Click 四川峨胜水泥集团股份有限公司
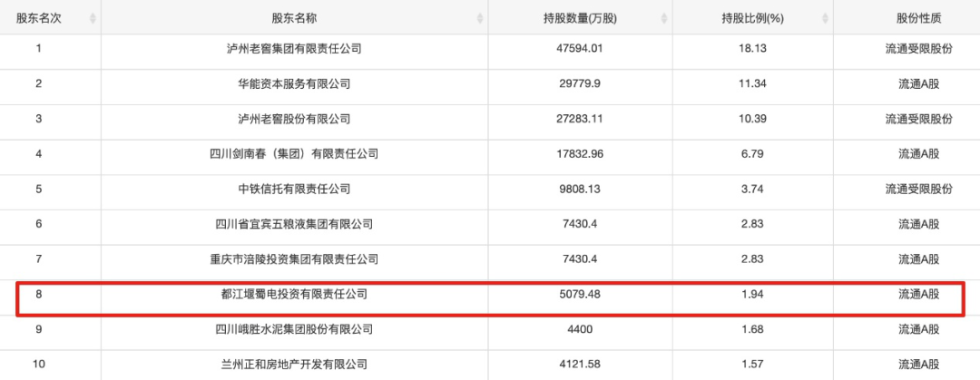Viewport: 980px width, 380px height. click(x=294, y=329)
